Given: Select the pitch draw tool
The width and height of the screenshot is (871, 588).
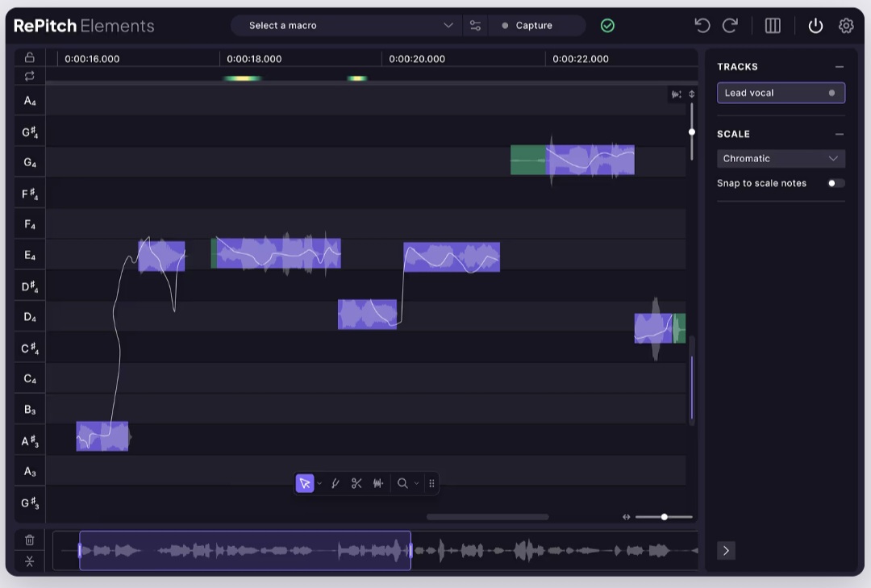Looking at the screenshot, I should click(x=335, y=483).
